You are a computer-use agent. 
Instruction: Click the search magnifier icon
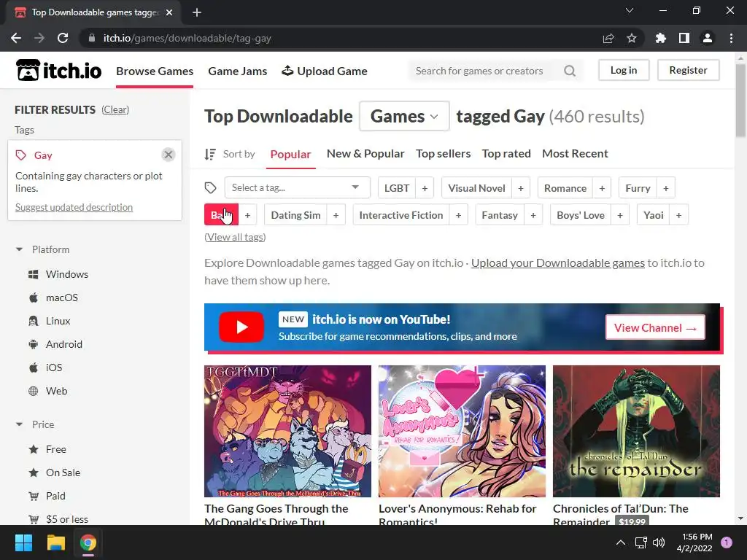click(x=569, y=71)
